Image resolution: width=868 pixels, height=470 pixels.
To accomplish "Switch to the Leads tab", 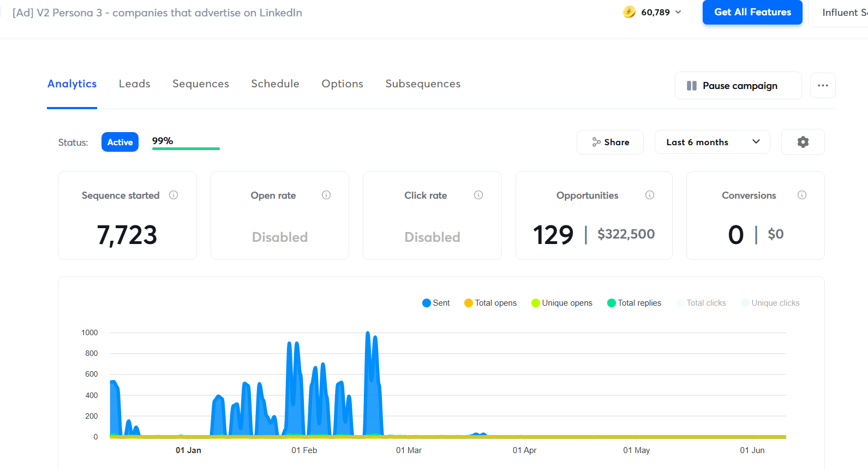I will (135, 84).
